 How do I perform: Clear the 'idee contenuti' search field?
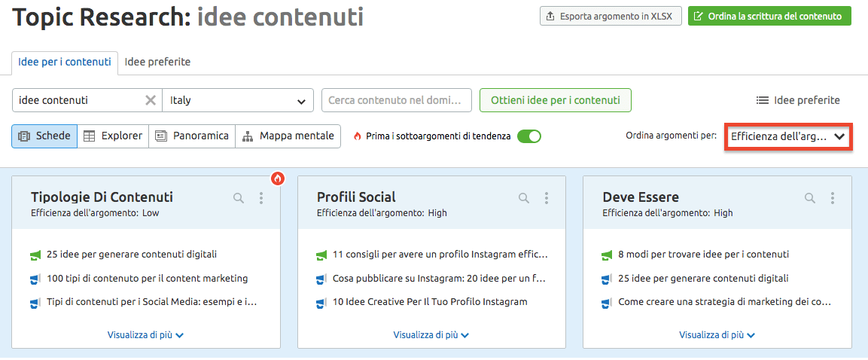(x=151, y=100)
